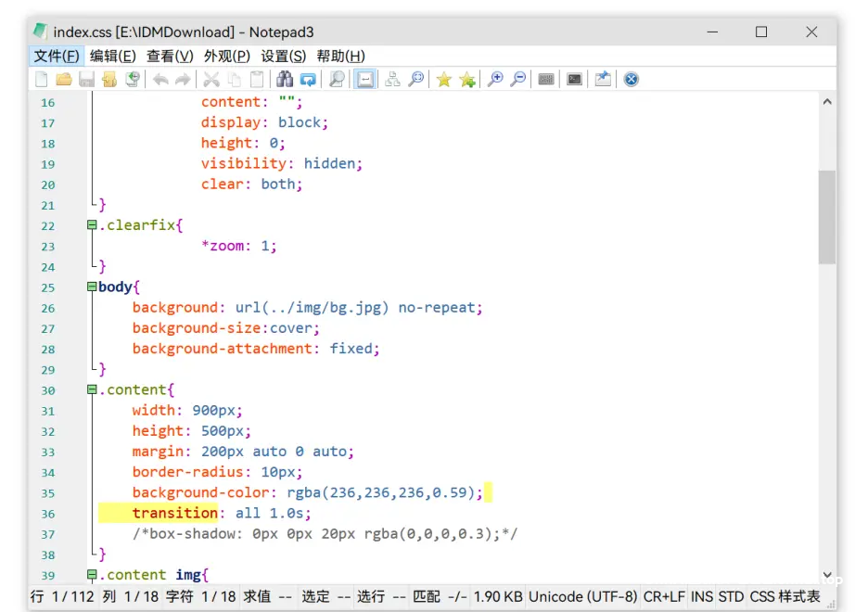Viewport: 868px width, 612px height.
Task: Open the 编辑(E) menu
Action: point(113,57)
